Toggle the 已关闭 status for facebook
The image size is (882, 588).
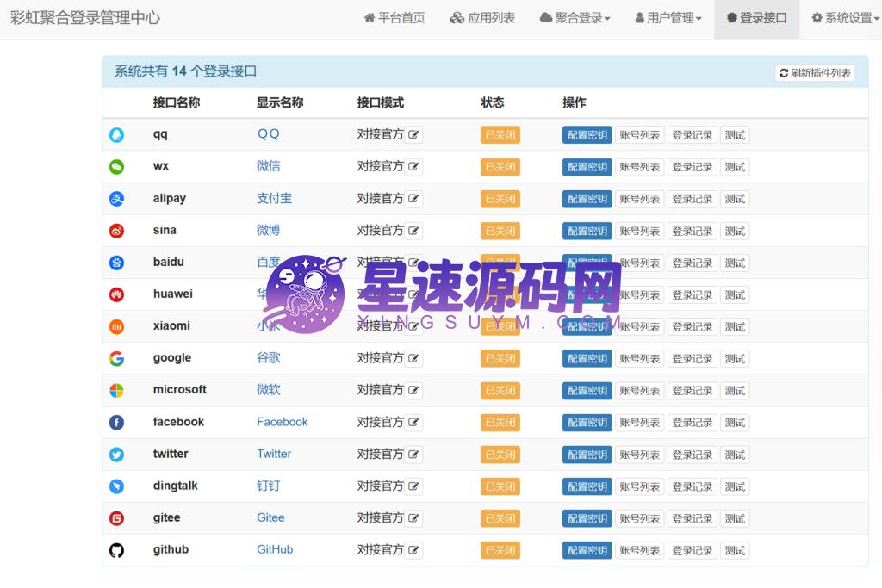[500, 423]
